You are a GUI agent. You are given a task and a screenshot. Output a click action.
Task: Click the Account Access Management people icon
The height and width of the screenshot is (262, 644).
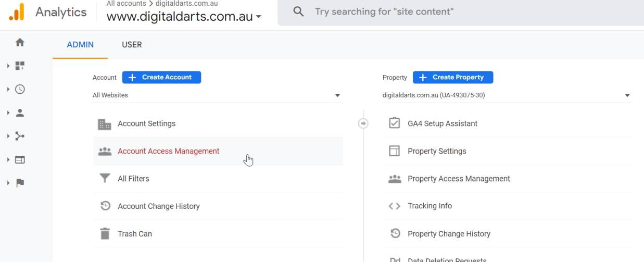tap(105, 151)
